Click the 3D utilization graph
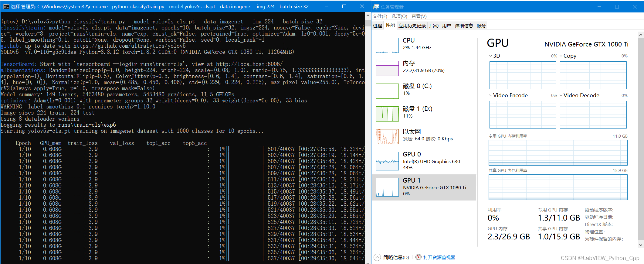The height and width of the screenshot is (264, 644). pos(523,75)
